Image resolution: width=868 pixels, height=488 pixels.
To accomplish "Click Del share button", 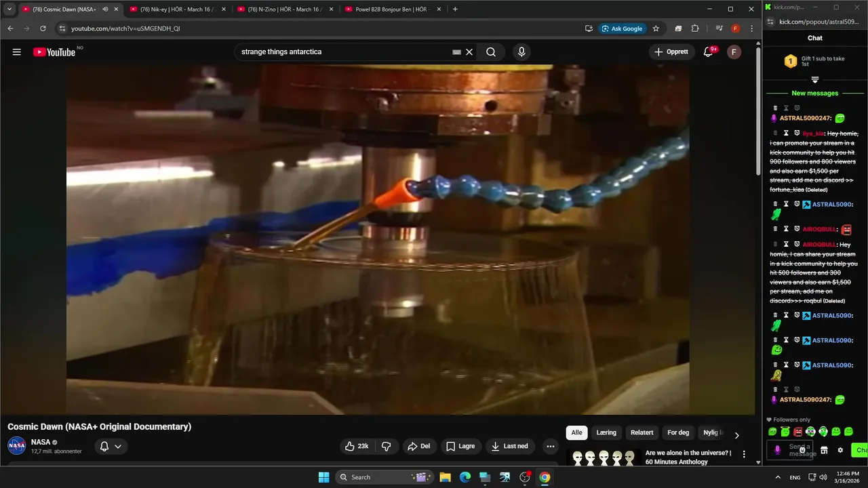I will click(x=418, y=446).
